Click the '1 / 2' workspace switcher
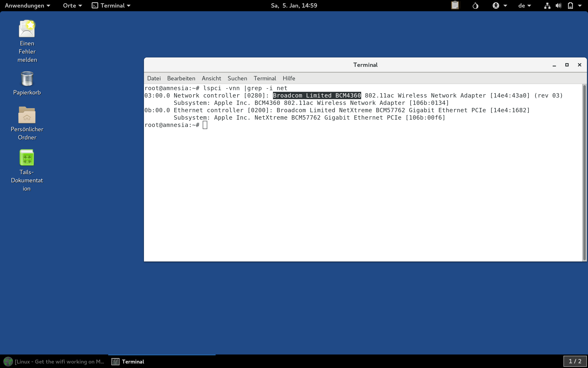This screenshot has height=368, width=588. point(575,361)
